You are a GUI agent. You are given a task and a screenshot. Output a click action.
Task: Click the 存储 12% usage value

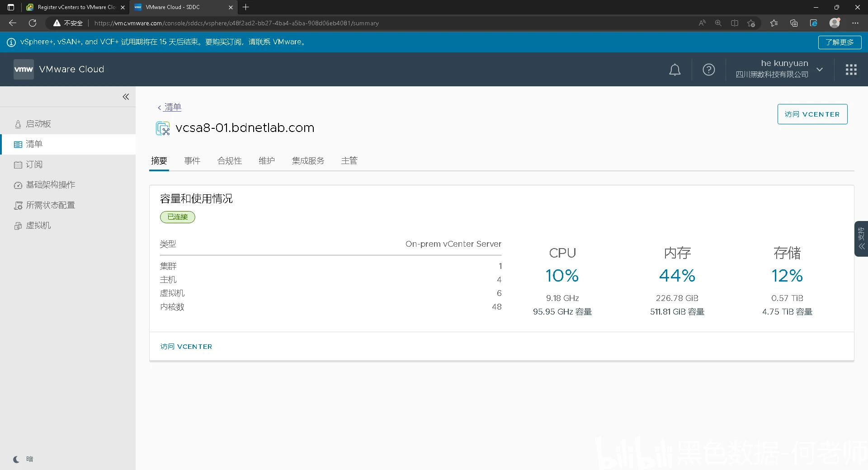click(787, 276)
